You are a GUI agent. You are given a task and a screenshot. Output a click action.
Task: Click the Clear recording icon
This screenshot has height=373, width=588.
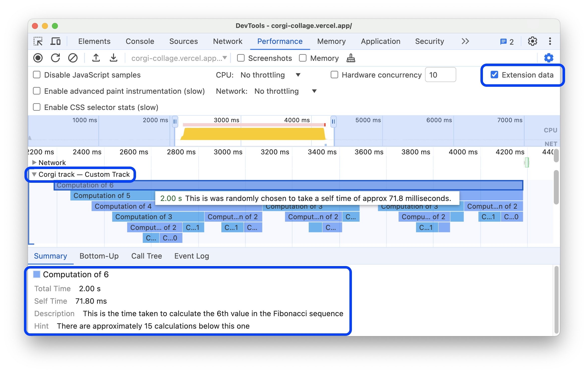pos(73,58)
